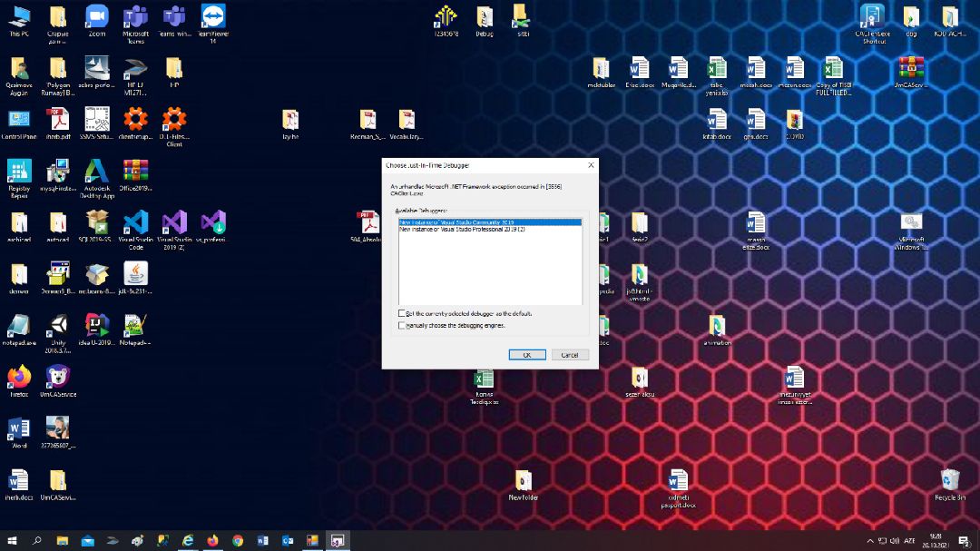Close the Just-In-Time Debugger dialog window

592,165
